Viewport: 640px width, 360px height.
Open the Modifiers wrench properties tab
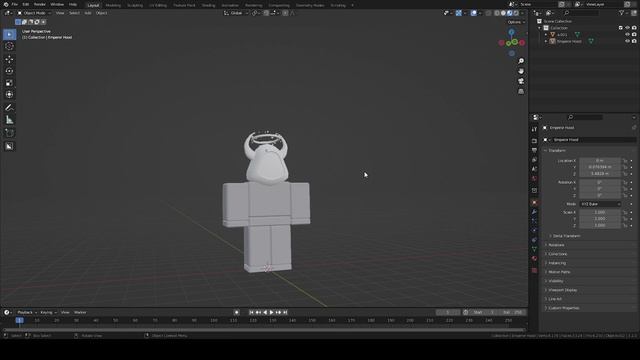[534, 212]
